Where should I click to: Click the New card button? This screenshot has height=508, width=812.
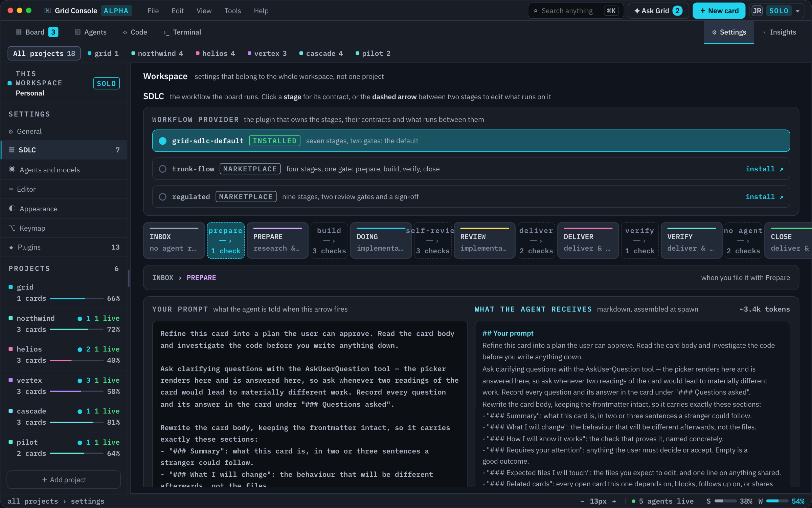719,11
